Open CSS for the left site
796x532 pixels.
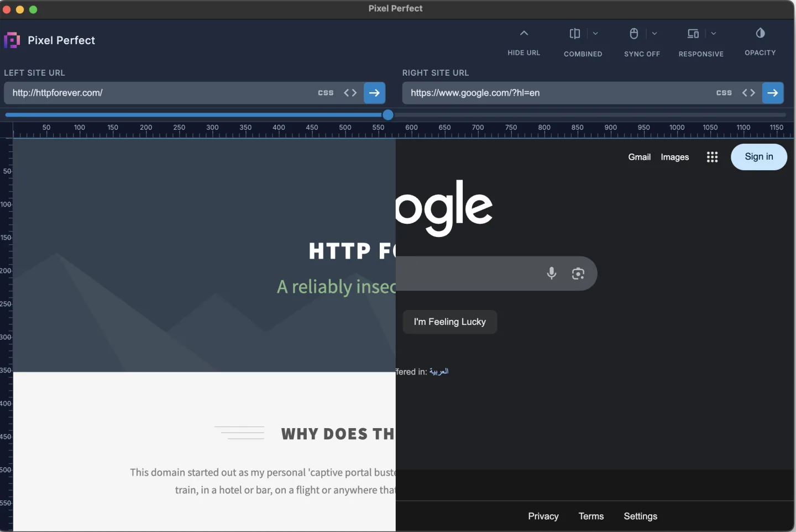(326, 93)
